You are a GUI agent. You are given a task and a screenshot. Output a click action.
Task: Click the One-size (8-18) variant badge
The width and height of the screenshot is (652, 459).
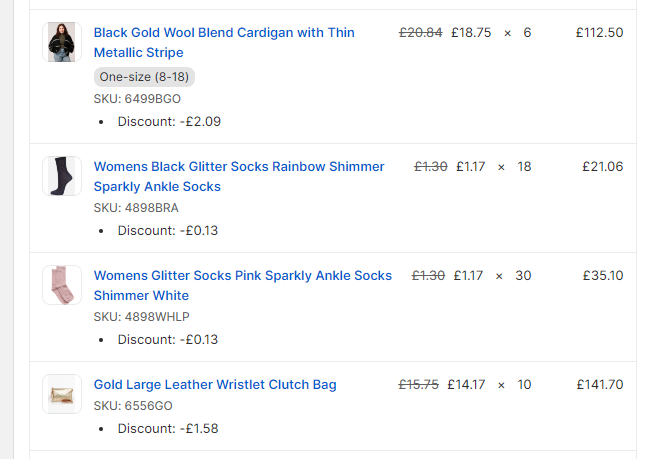tap(144, 77)
